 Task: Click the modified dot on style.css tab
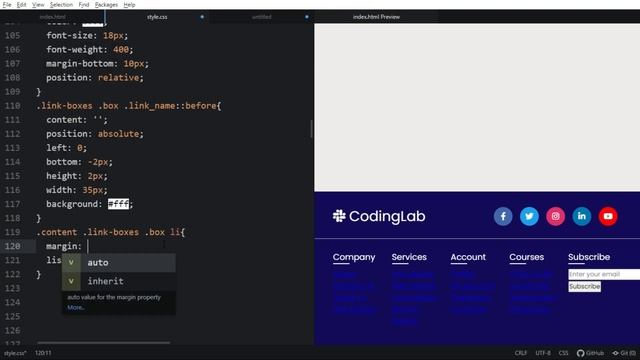[202, 17]
